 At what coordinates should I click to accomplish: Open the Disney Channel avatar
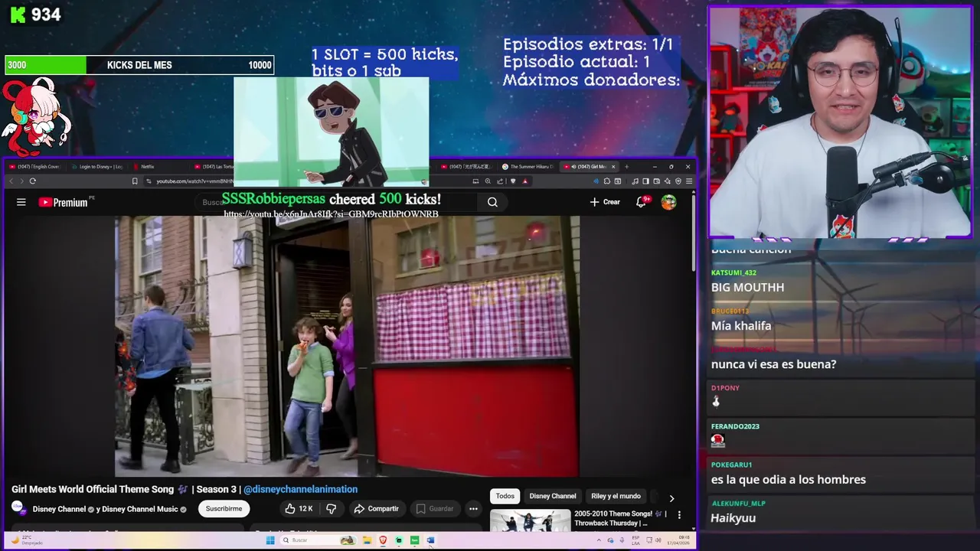coord(18,507)
